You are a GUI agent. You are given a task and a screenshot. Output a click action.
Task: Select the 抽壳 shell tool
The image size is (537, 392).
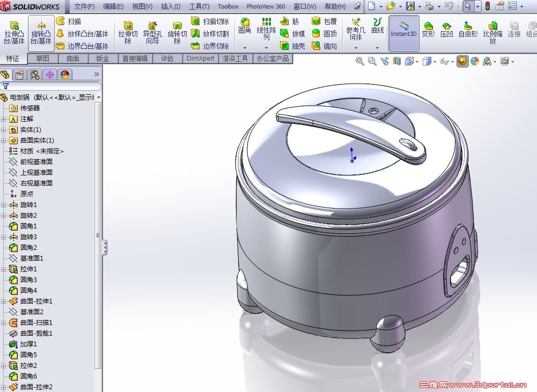292,46
